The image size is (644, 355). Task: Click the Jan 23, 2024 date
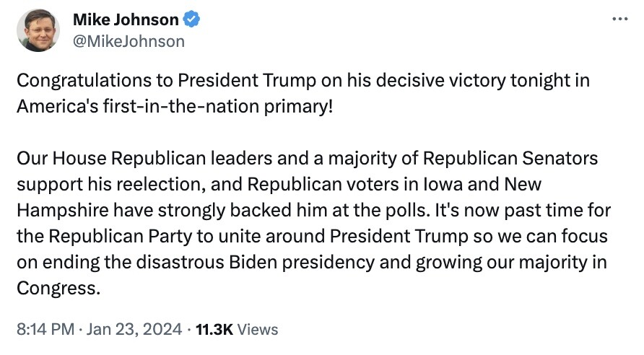[136, 329]
